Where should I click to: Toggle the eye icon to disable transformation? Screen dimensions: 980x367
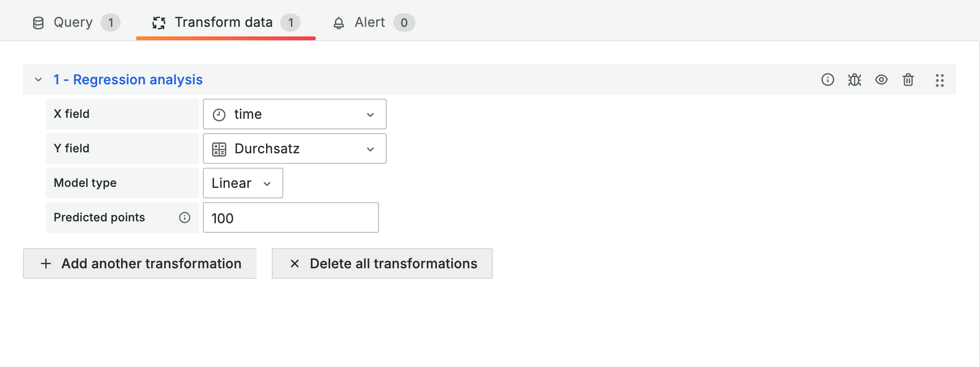(x=881, y=80)
